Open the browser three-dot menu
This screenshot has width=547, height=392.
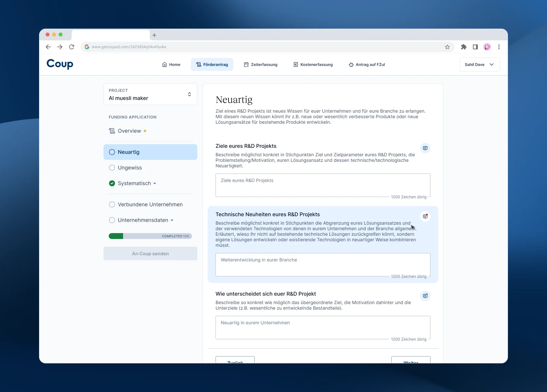click(499, 47)
